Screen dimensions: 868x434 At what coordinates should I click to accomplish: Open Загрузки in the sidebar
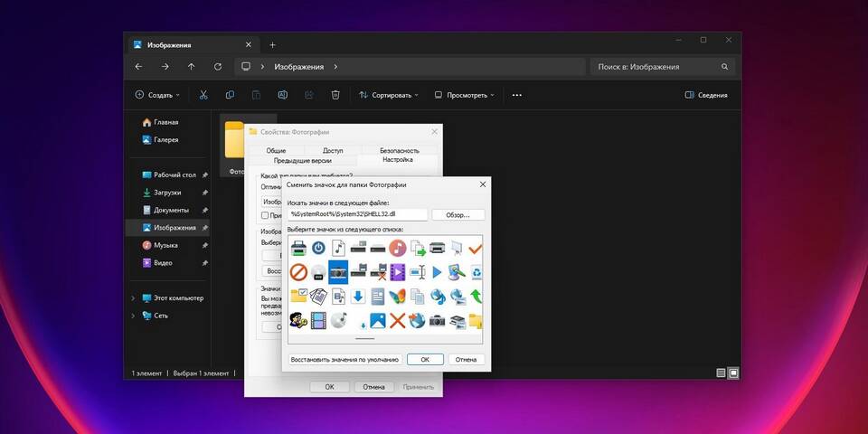(x=167, y=193)
